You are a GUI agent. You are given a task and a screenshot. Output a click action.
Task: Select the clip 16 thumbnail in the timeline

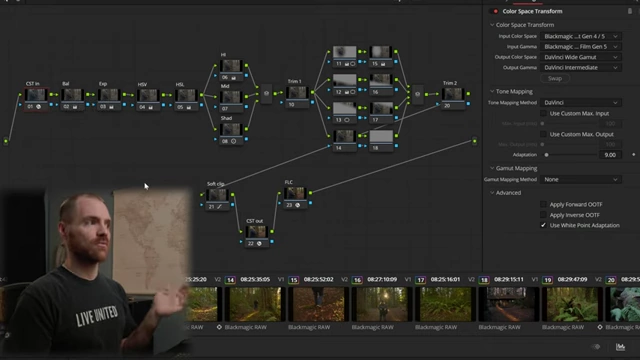pos(382,304)
